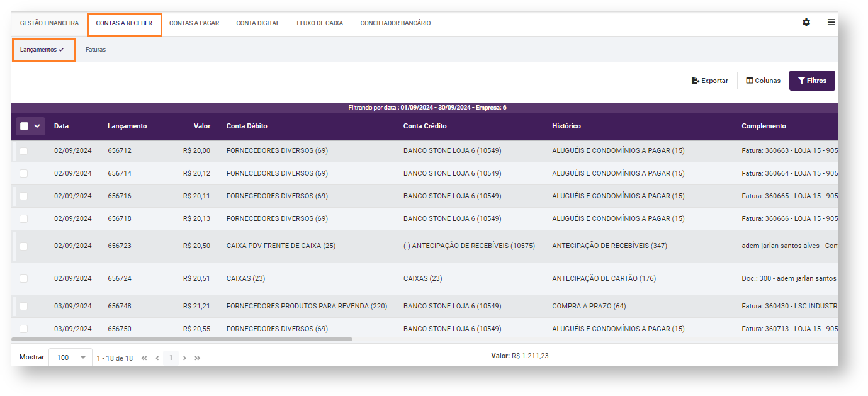Check the row for lançamento 656712
This screenshot has height=396, width=868.
(x=23, y=151)
